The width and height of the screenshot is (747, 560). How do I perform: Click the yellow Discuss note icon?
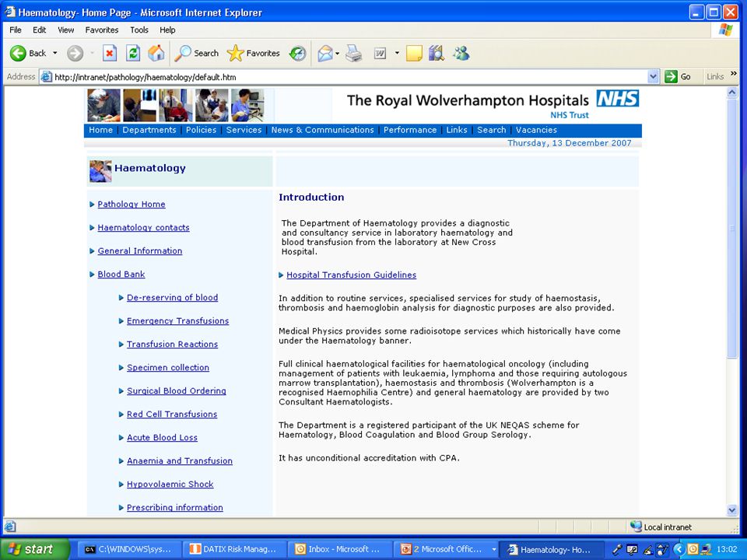click(x=414, y=54)
